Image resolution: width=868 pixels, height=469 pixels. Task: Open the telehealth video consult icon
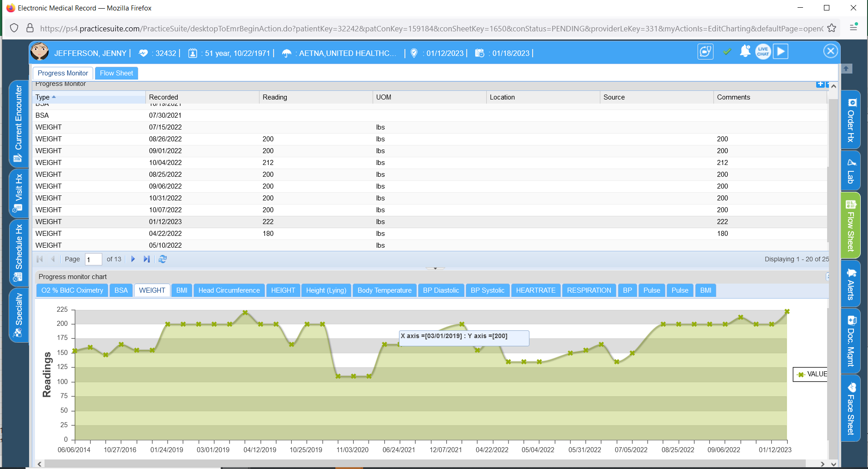click(705, 52)
